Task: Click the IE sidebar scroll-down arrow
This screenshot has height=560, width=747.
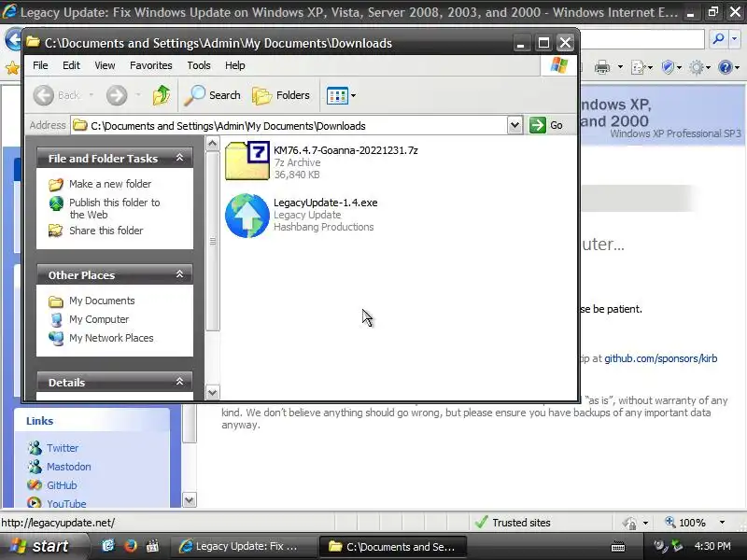Action: 190,500
